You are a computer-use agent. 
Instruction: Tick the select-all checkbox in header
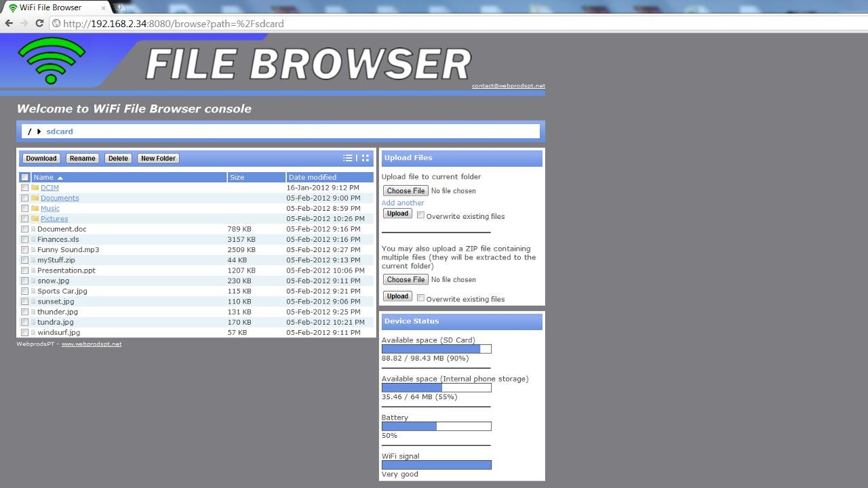(25, 178)
